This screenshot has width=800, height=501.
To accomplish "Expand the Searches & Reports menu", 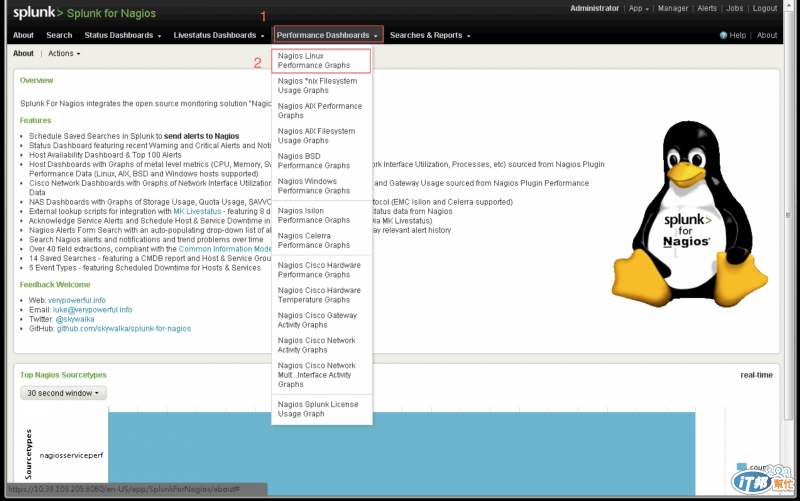I will 430,35.
